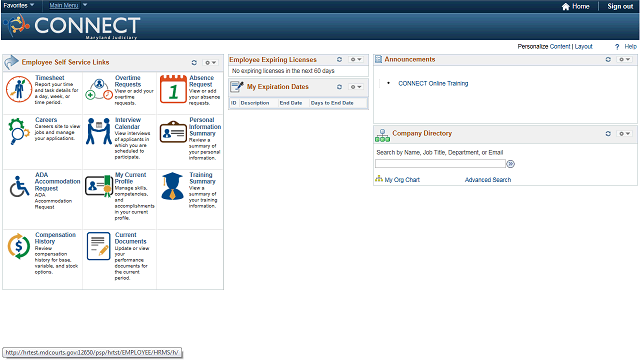Image resolution: width=640 pixels, height=360 pixels.
Task: Click the Company Directory org icon
Action: (382, 135)
